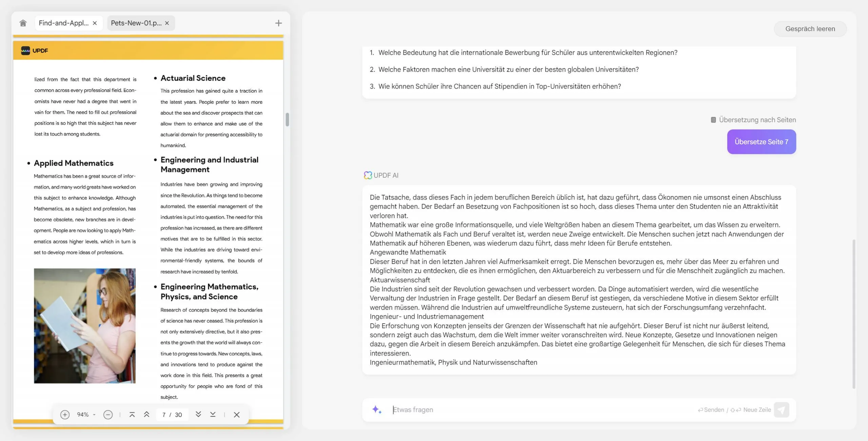This screenshot has height=441, width=868.
Task: Close the Find-and-Appl tab
Action: coord(95,23)
